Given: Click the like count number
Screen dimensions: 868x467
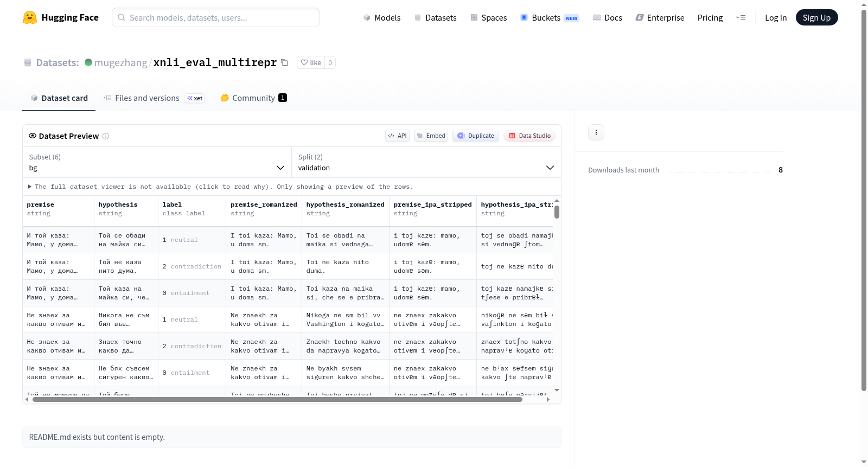Looking at the screenshot, I should click(330, 62).
